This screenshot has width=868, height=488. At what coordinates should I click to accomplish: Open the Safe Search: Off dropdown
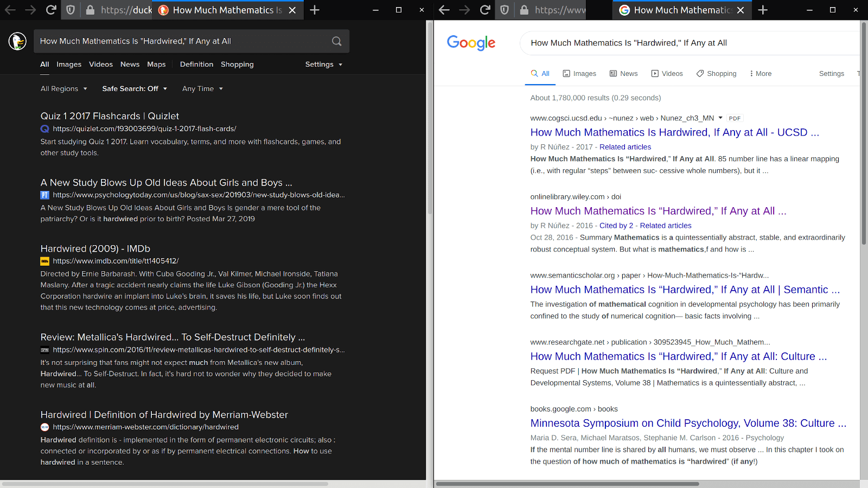point(135,89)
